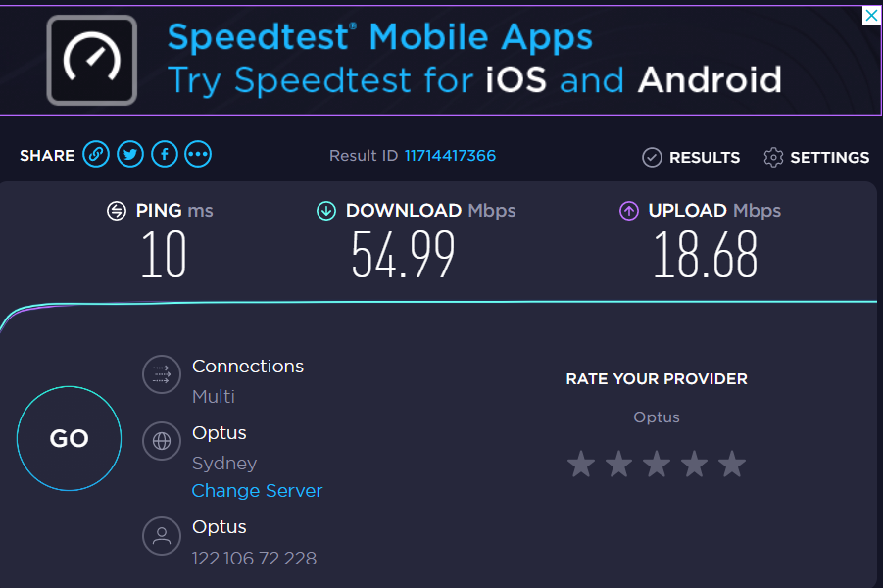Viewport: 883px width, 588px height.
Task: Click the upload arrow icon
Action: tap(629, 211)
